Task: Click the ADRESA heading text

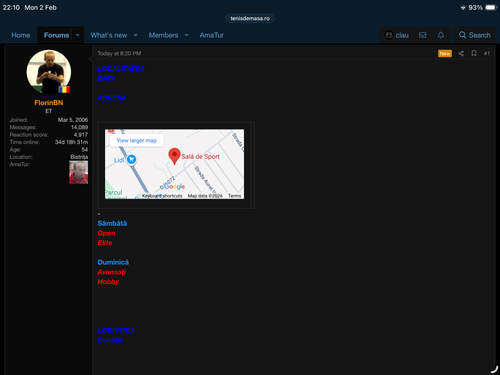Action: 112,98
